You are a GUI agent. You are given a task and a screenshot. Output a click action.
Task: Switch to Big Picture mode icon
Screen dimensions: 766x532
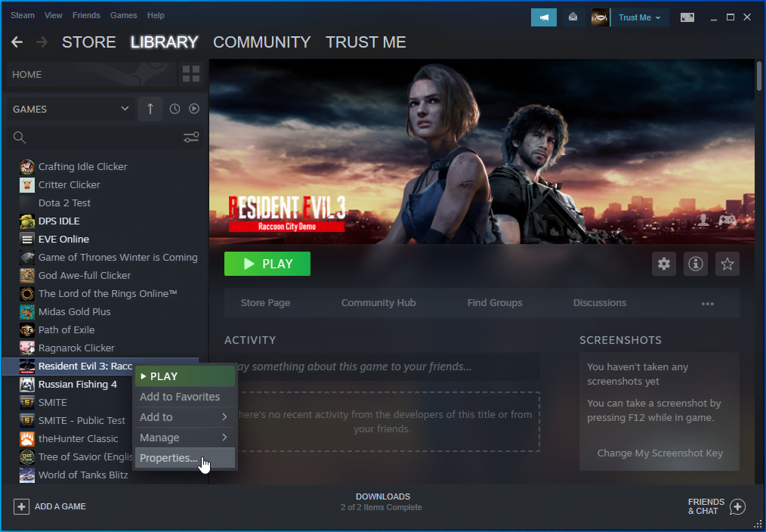click(x=687, y=17)
